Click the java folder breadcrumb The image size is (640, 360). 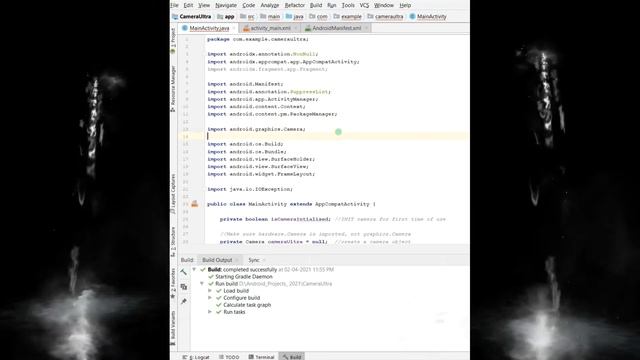pos(295,17)
